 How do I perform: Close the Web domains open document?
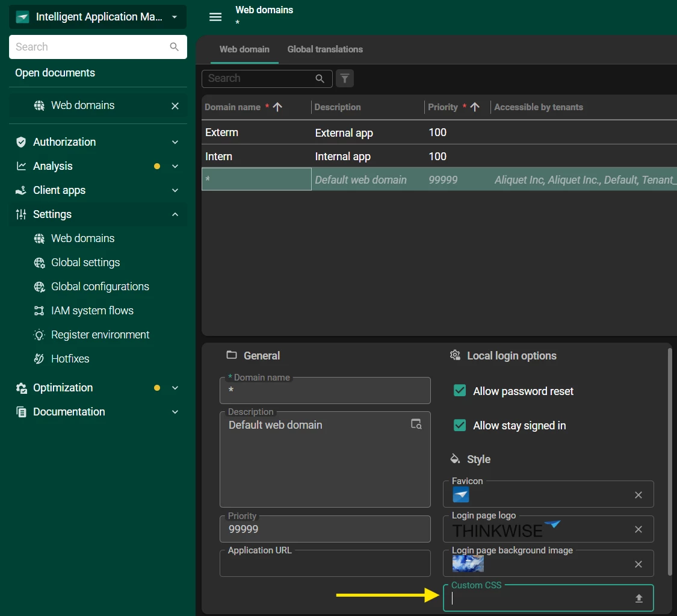(175, 106)
